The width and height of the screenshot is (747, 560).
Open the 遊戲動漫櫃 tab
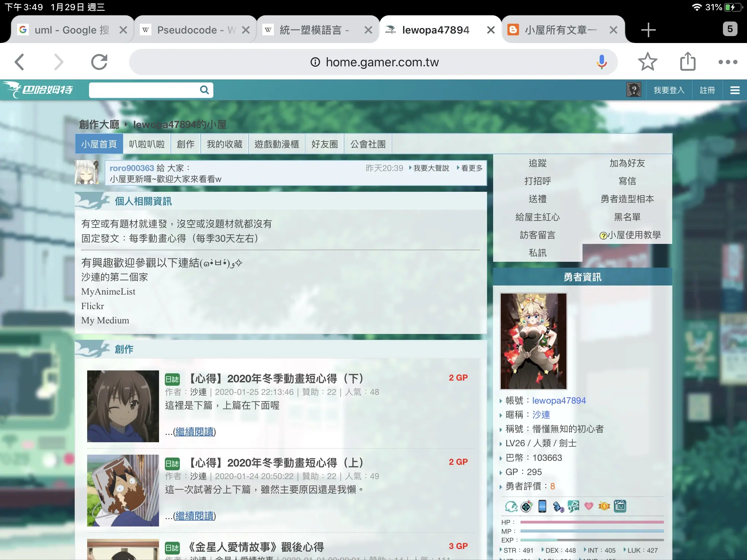pos(277,144)
